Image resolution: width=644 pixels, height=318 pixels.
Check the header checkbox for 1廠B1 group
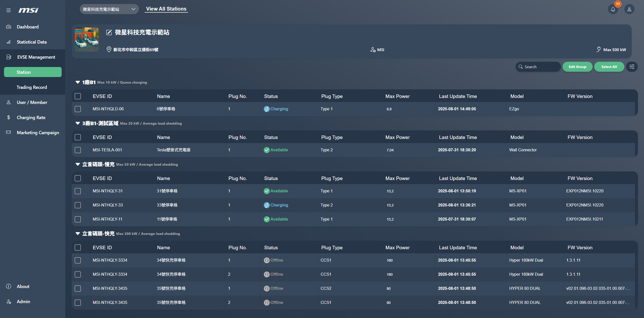(x=78, y=96)
